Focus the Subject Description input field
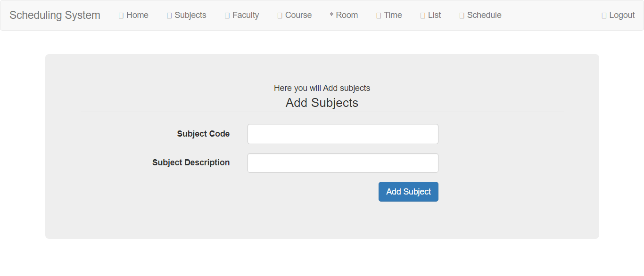 (x=343, y=163)
